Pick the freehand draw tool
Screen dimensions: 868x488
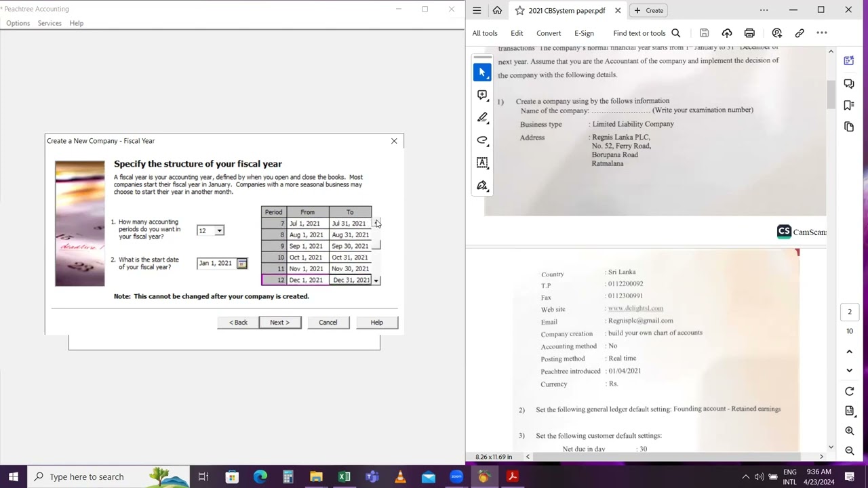click(x=482, y=140)
